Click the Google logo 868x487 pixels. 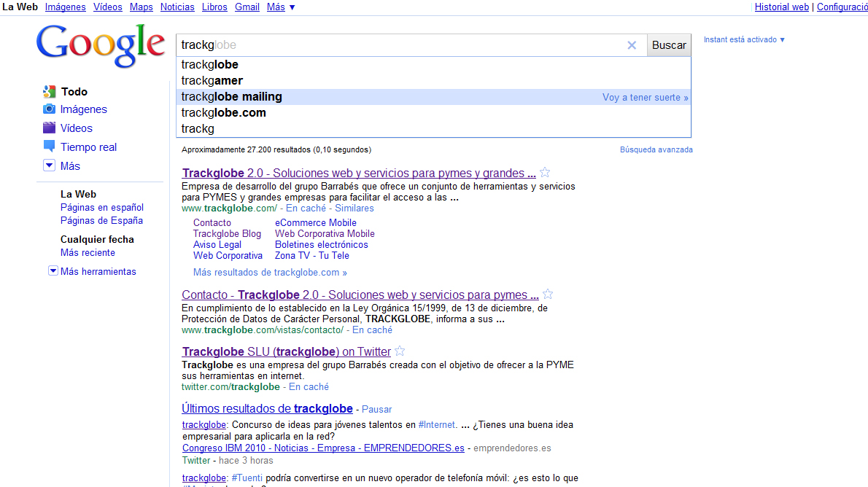coord(100,46)
